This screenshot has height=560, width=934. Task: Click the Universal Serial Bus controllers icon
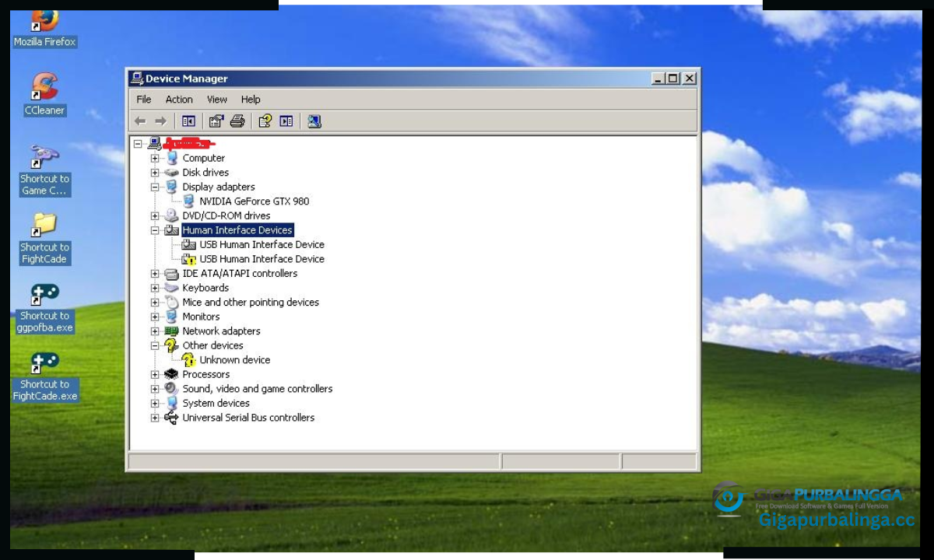(171, 418)
